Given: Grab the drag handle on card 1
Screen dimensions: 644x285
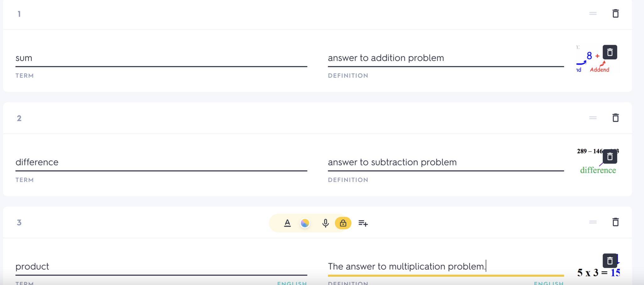Looking at the screenshot, I should click(593, 14).
